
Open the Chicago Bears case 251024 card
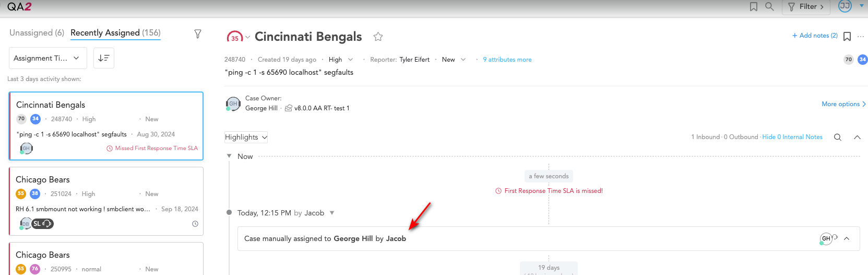(106, 201)
